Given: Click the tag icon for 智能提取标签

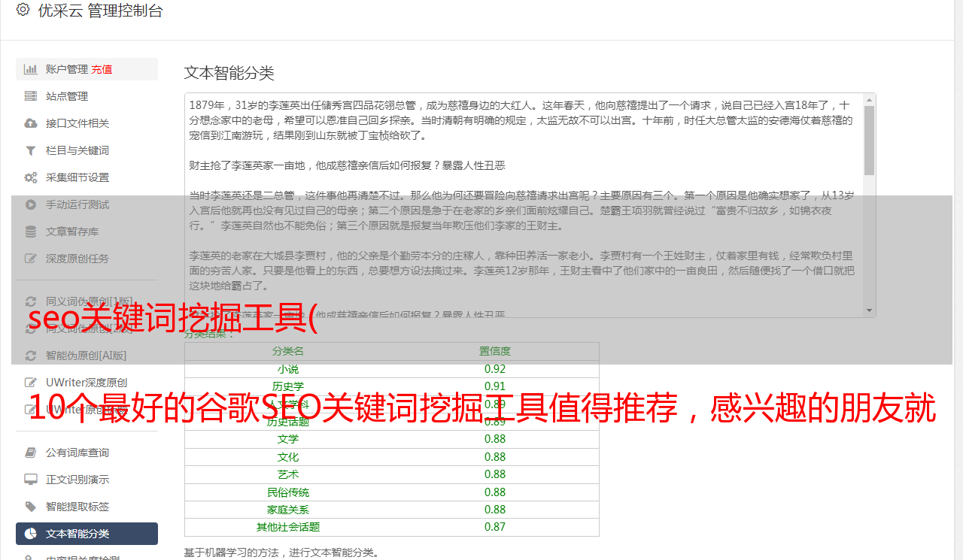Looking at the screenshot, I should 31,507.
